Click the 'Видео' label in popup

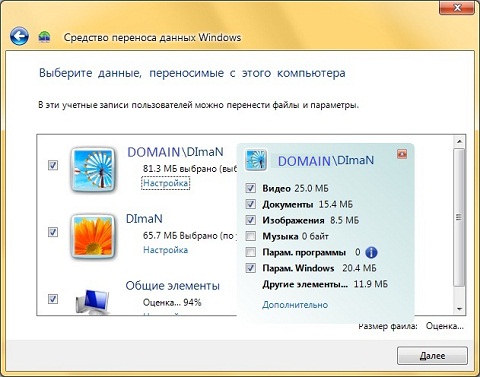click(276, 188)
